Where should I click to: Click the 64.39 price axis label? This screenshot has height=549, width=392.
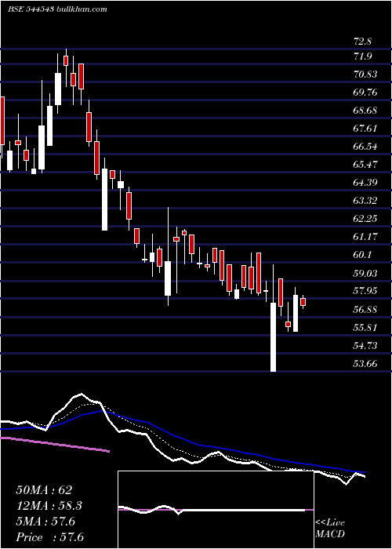click(365, 183)
